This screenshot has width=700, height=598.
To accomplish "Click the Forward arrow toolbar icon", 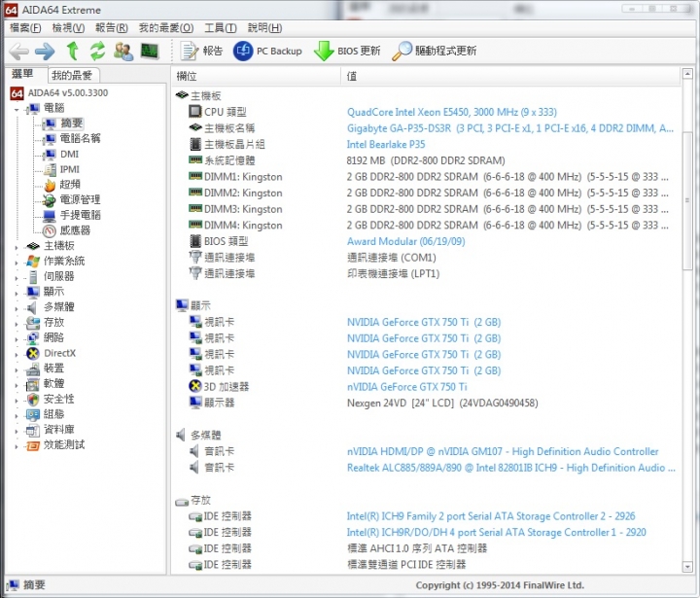I will coord(45,52).
